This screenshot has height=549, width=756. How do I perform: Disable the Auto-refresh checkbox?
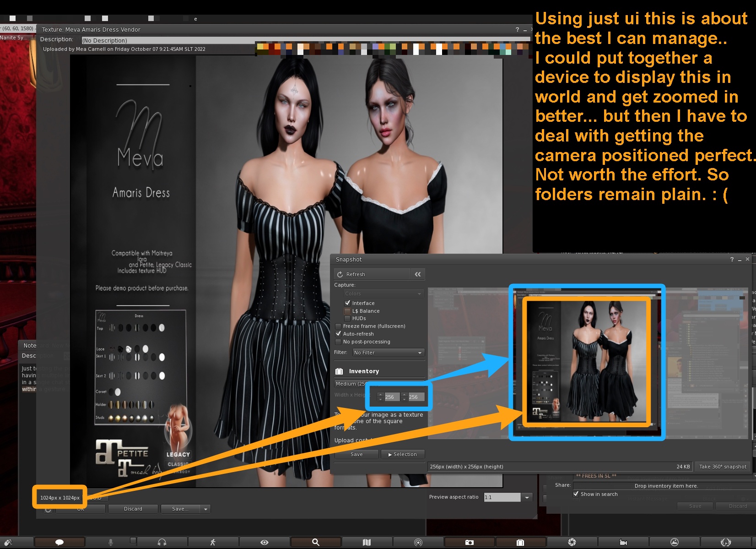click(x=338, y=334)
